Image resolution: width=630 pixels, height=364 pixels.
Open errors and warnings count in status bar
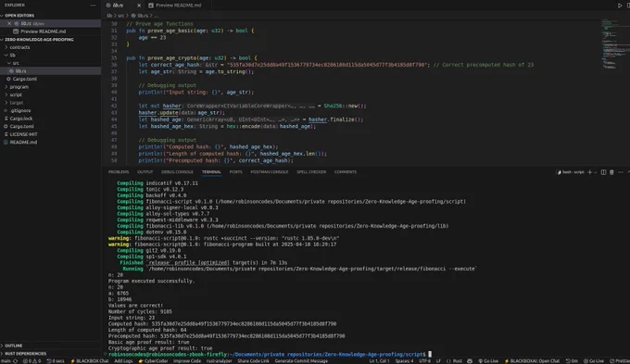(31, 361)
